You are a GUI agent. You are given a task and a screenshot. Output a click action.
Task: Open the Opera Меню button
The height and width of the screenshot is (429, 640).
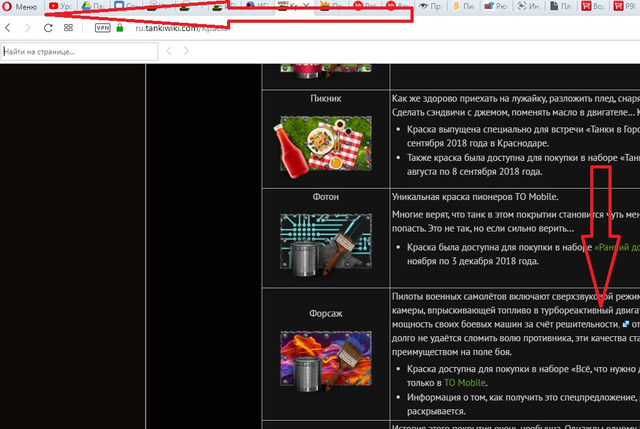[20, 7]
